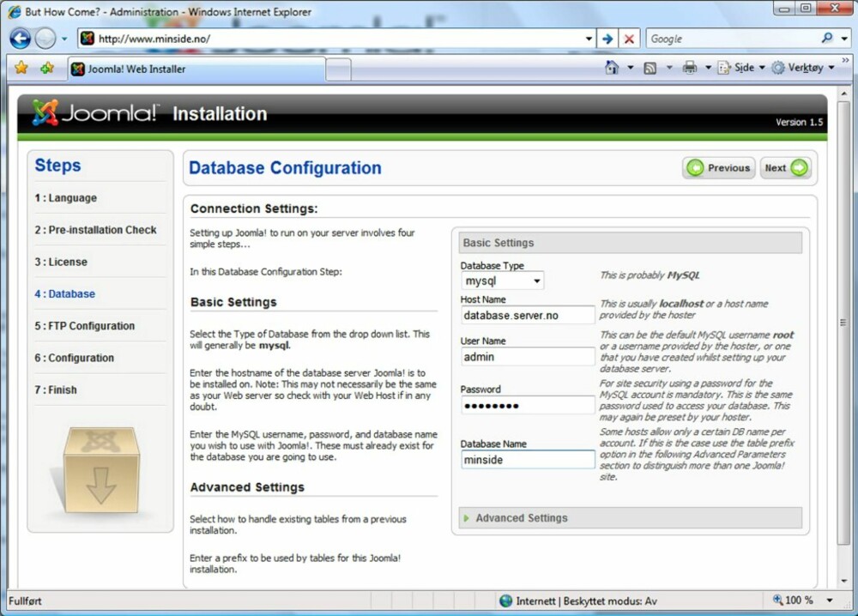
Task: Open the feeds dropdown arrow
Action: pos(669,68)
